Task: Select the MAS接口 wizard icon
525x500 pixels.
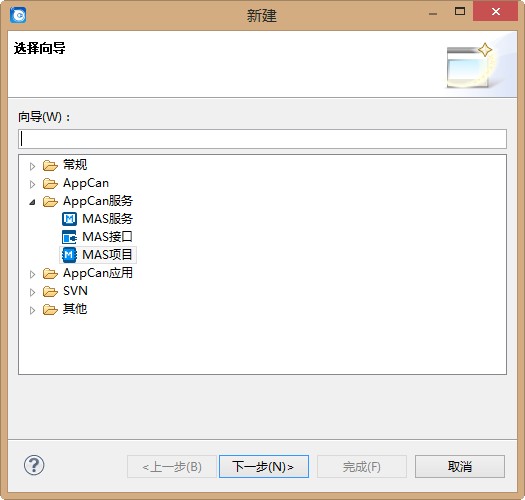Action: pos(69,237)
